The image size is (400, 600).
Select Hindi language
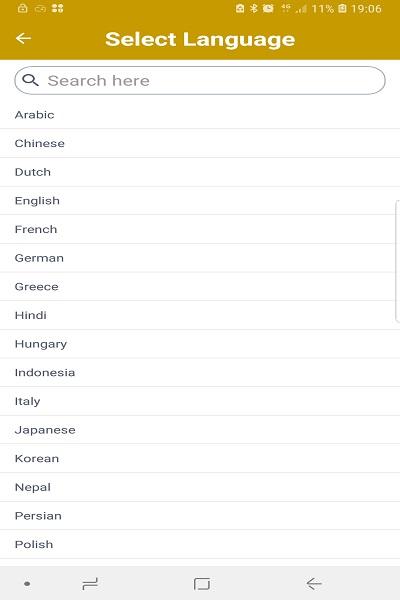(x=200, y=315)
